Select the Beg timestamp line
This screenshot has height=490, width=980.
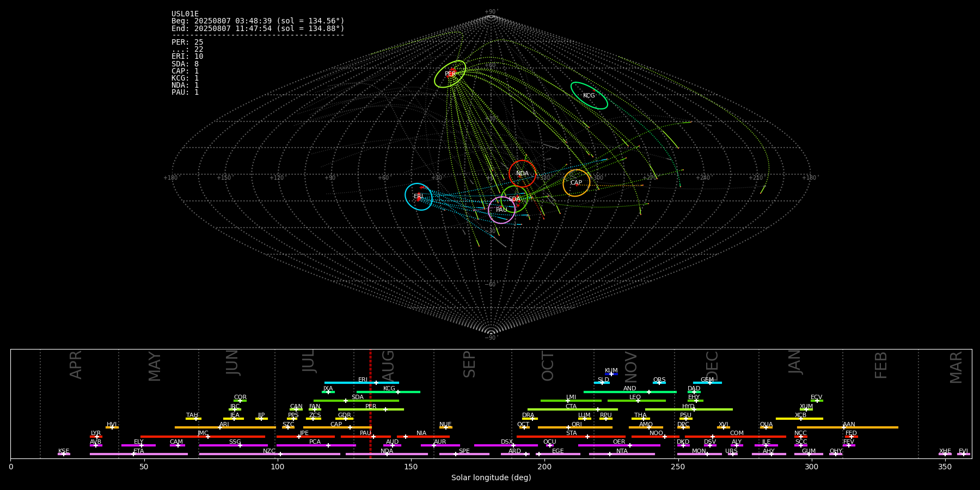(x=258, y=21)
